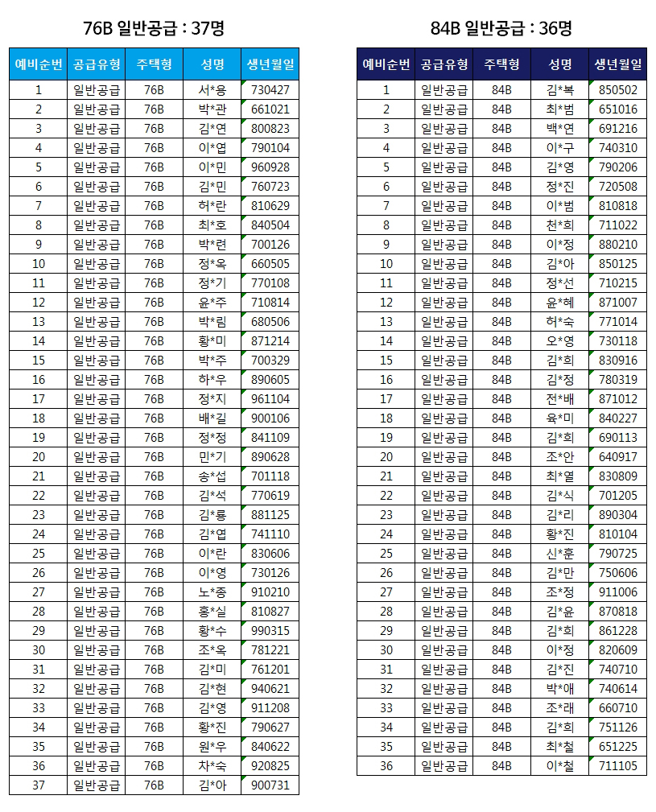Click name cell '천*희'
This screenshot has height=812, width=656.
click(x=559, y=225)
